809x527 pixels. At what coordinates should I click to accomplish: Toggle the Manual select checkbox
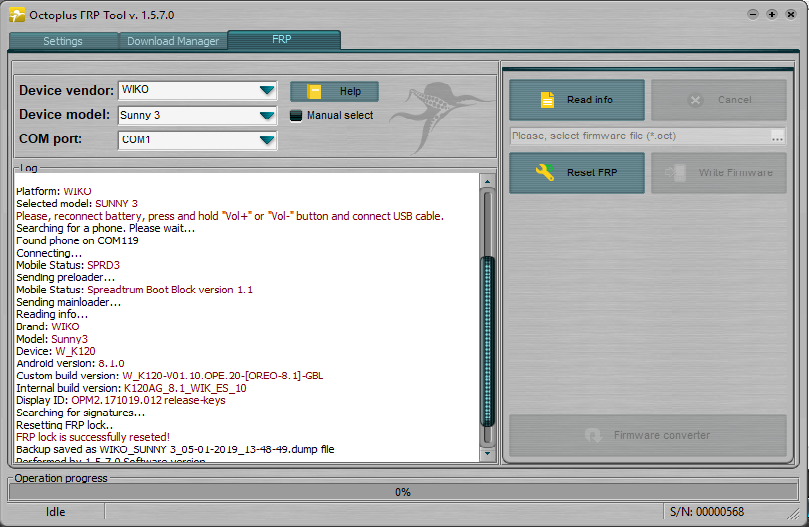point(296,116)
